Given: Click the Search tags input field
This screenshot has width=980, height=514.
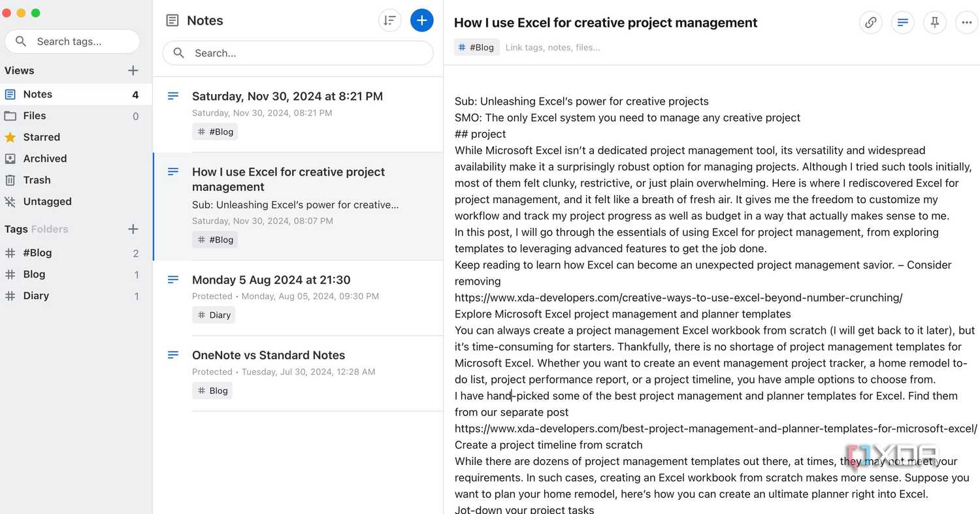Looking at the screenshot, I should [73, 41].
